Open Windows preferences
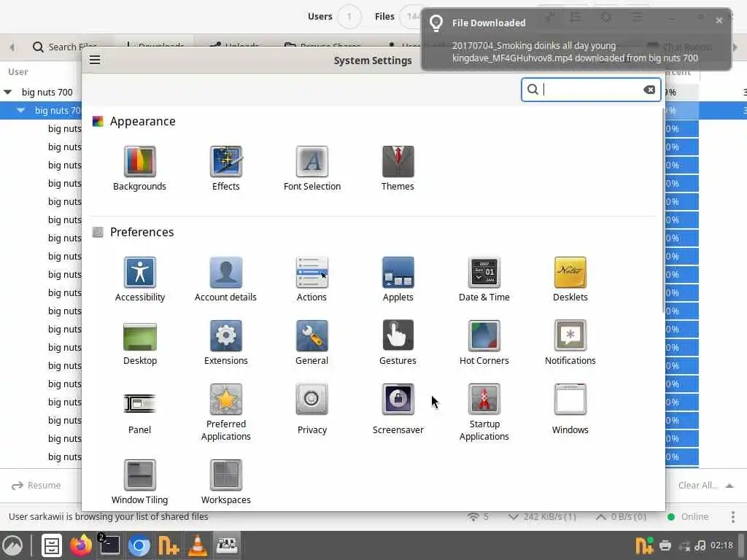This screenshot has width=747, height=560. [x=570, y=410]
